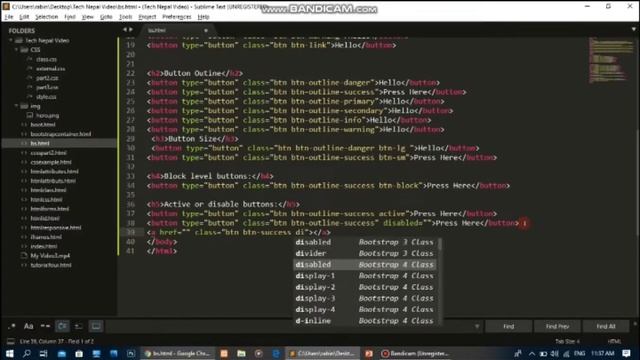640x360 pixels.
Task: Click Tab Size 4 in status bar
Action: click(567, 341)
